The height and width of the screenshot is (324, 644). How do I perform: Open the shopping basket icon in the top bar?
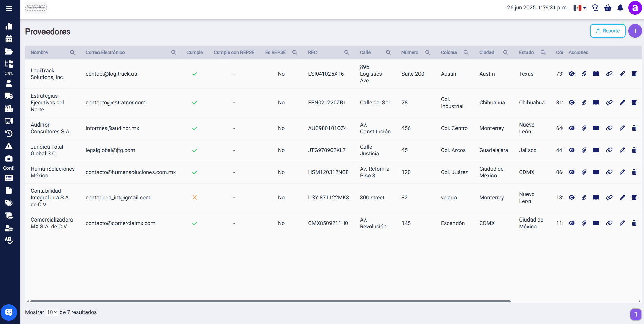[x=608, y=8]
